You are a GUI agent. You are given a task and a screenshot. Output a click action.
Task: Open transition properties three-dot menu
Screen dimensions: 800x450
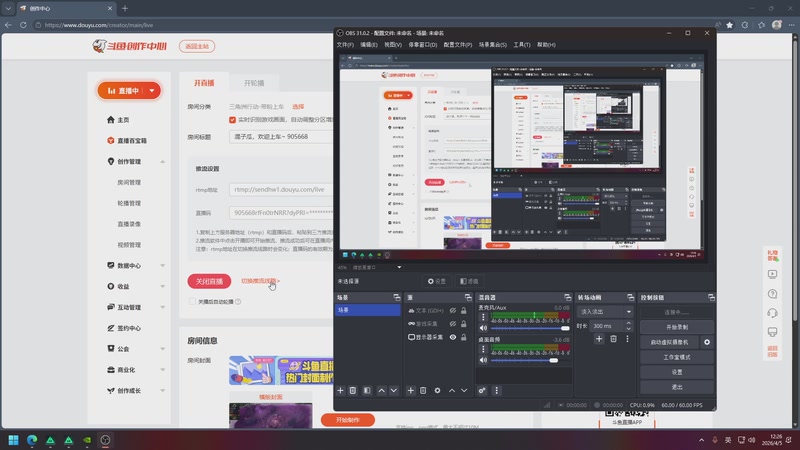click(628, 339)
